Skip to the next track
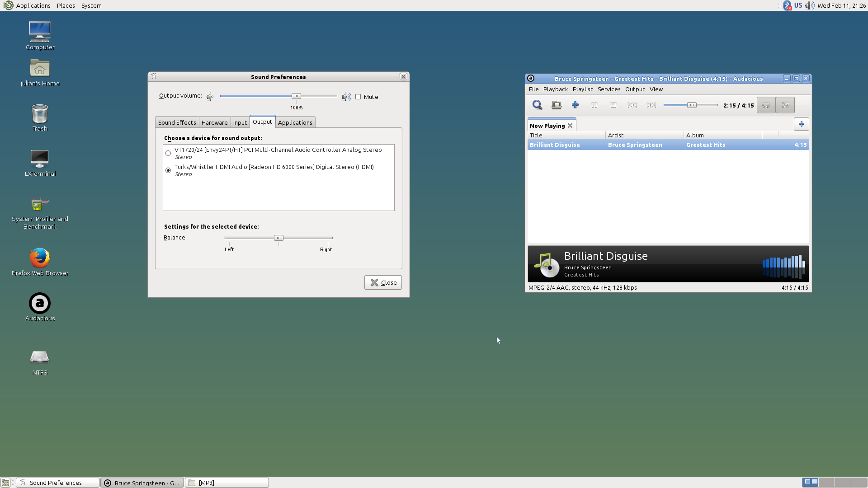868x488 pixels. 651,105
